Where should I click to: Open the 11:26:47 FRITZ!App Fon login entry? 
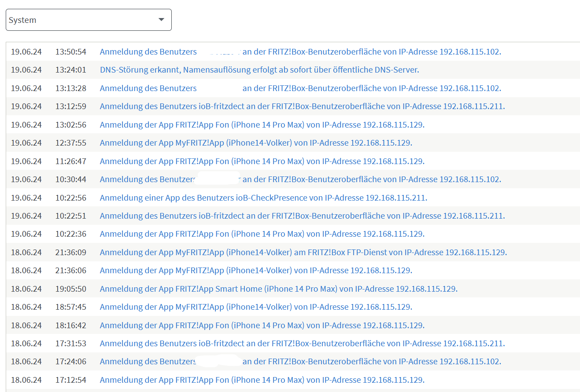coord(262,161)
